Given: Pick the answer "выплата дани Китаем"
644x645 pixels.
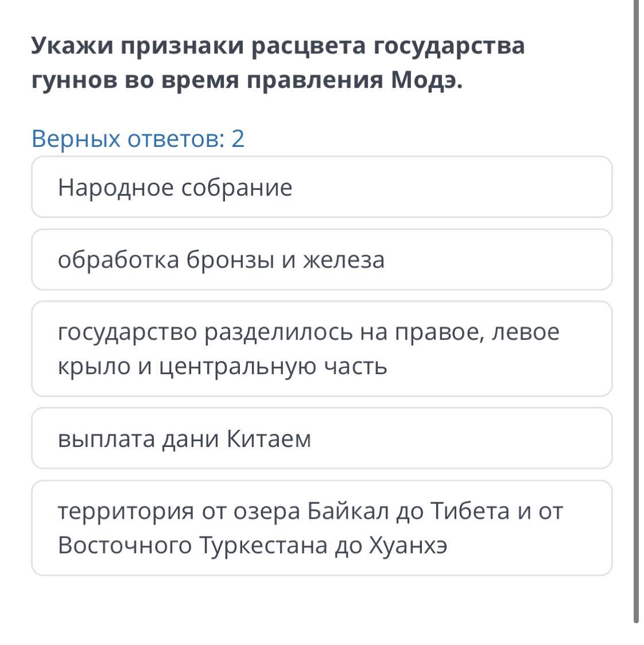Looking at the screenshot, I should pos(321,438).
